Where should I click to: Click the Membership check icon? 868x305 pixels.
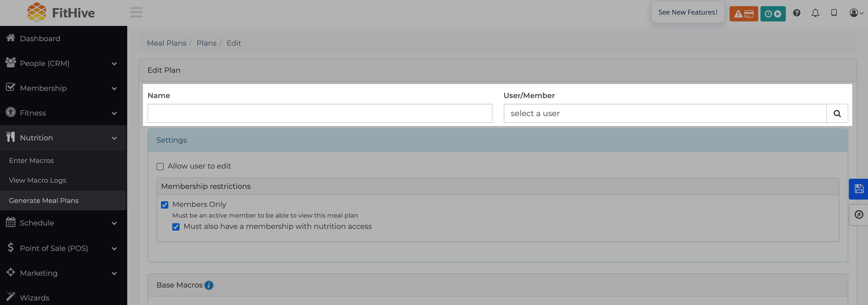pos(11,87)
